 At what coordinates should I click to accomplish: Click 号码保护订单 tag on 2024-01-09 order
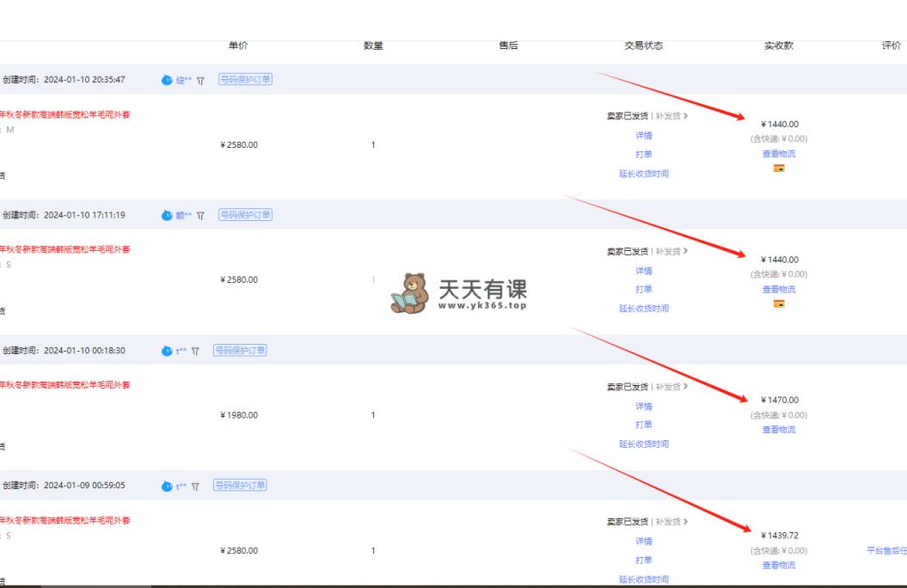240,485
